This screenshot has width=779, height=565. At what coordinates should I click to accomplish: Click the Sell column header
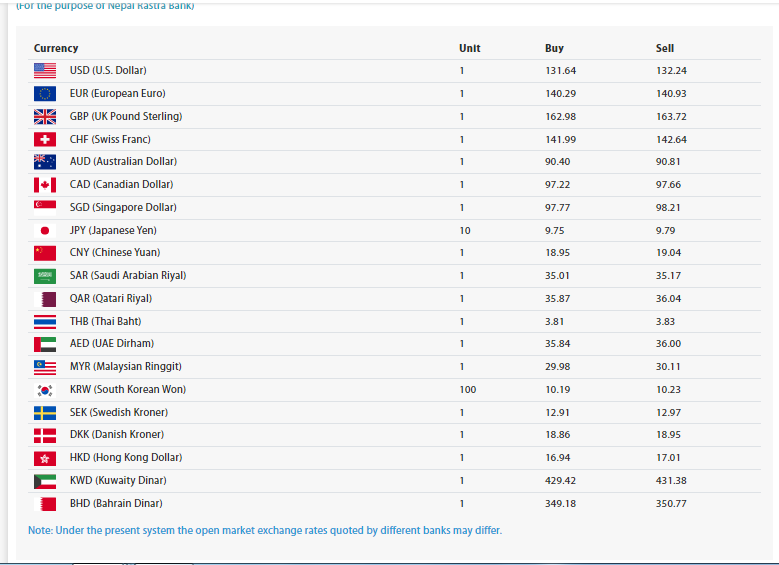click(x=665, y=48)
